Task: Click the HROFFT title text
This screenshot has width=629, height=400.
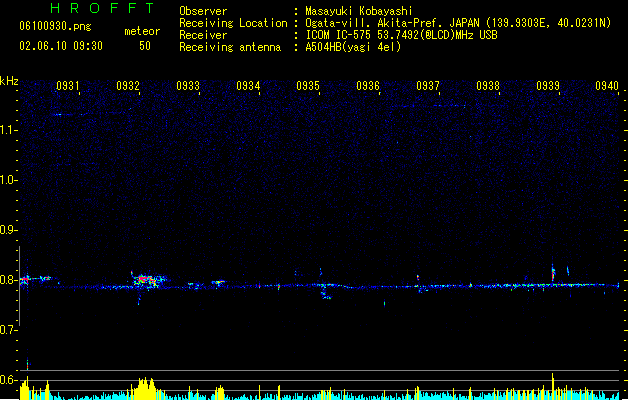Action: point(102,8)
